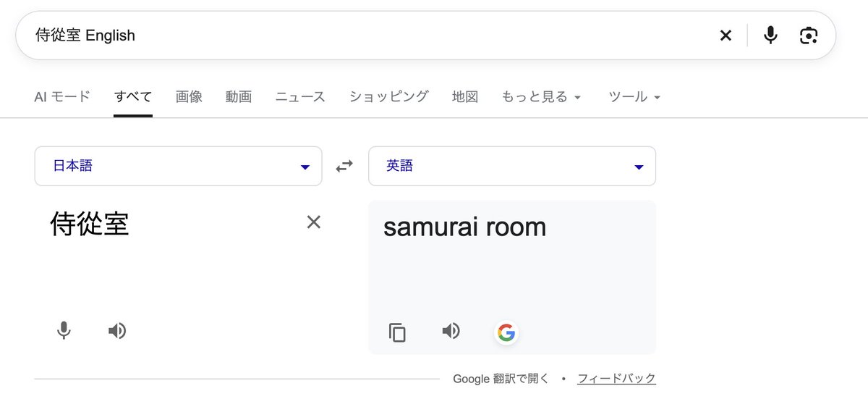
Task: Switch to the 画像 tab
Action: (x=189, y=96)
